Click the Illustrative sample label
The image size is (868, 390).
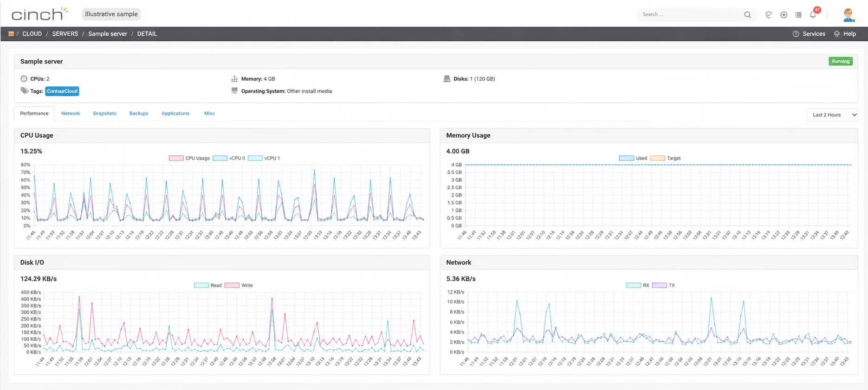[x=111, y=14]
